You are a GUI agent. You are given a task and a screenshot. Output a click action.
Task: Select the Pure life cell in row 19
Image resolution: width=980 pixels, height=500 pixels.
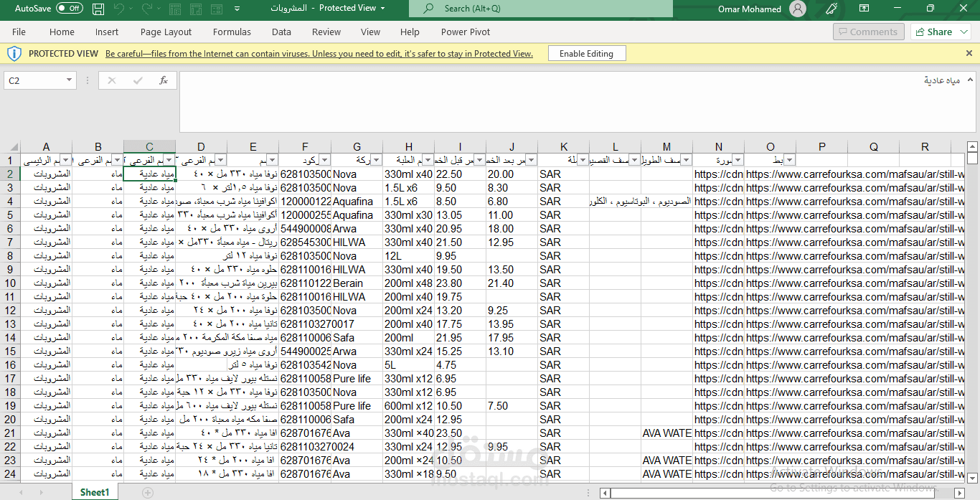pyautogui.click(x=357, y=406)
